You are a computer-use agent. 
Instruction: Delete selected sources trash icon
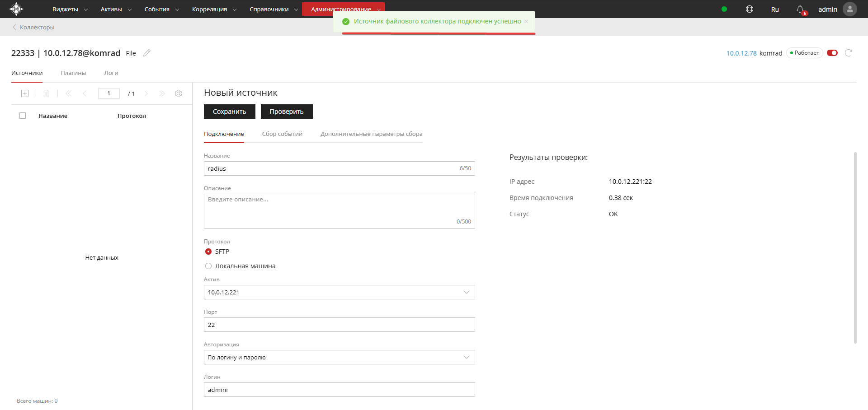47,93
